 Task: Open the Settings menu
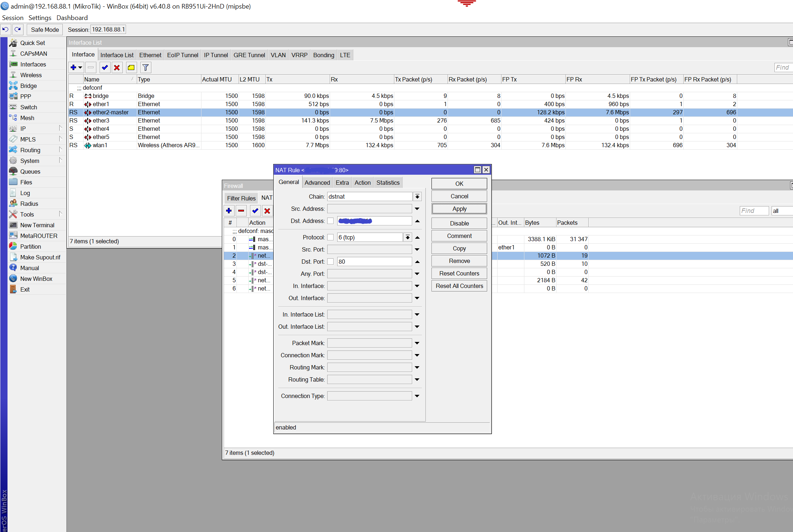pyautogui.click(x=40, y=18)
